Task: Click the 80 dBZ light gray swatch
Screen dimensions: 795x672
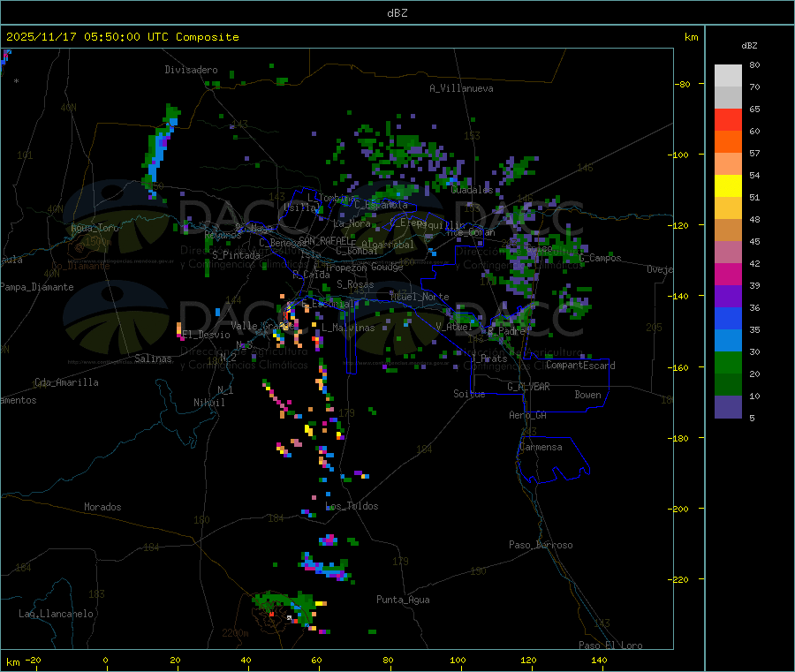Action: [x=728, y=76]
